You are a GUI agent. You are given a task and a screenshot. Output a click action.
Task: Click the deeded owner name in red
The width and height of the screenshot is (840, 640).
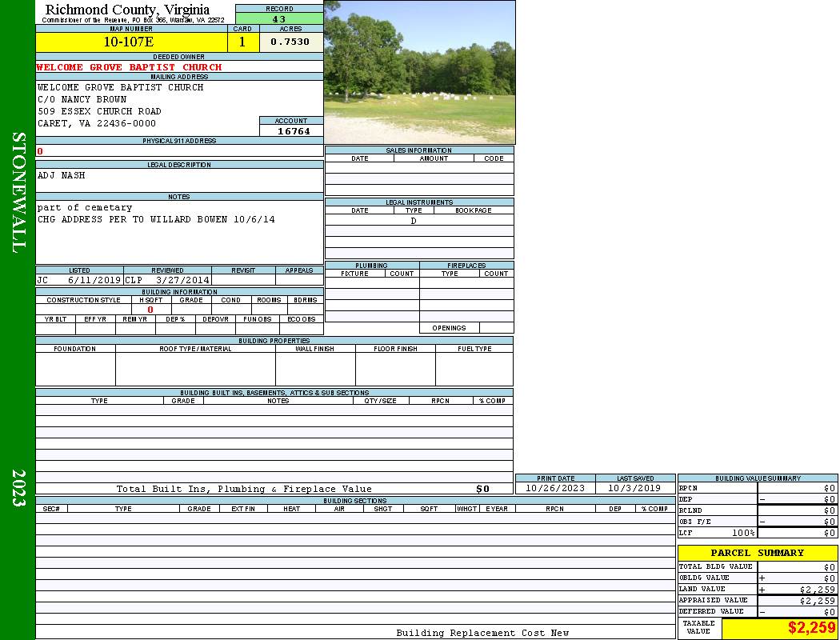(129, 67)
